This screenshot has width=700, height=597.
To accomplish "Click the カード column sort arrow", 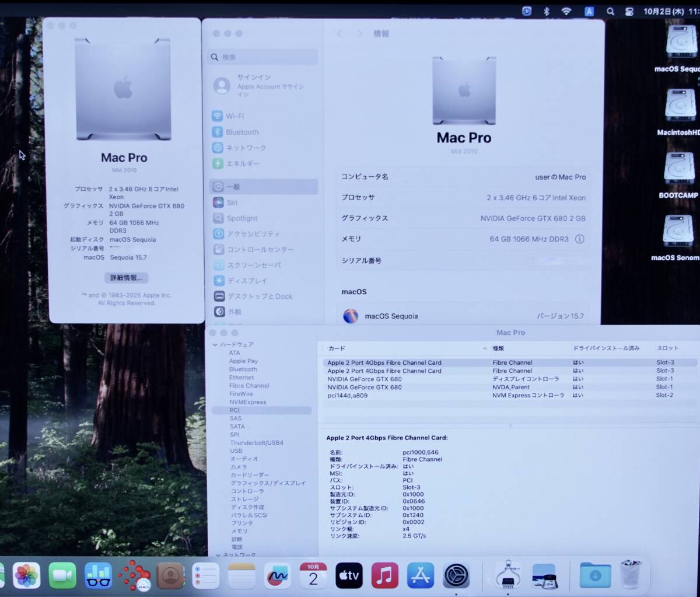I will point(485,348).
